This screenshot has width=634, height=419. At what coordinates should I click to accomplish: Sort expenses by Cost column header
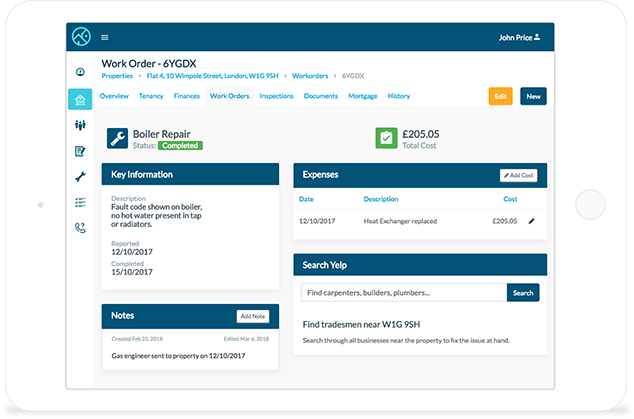point(510,199)
